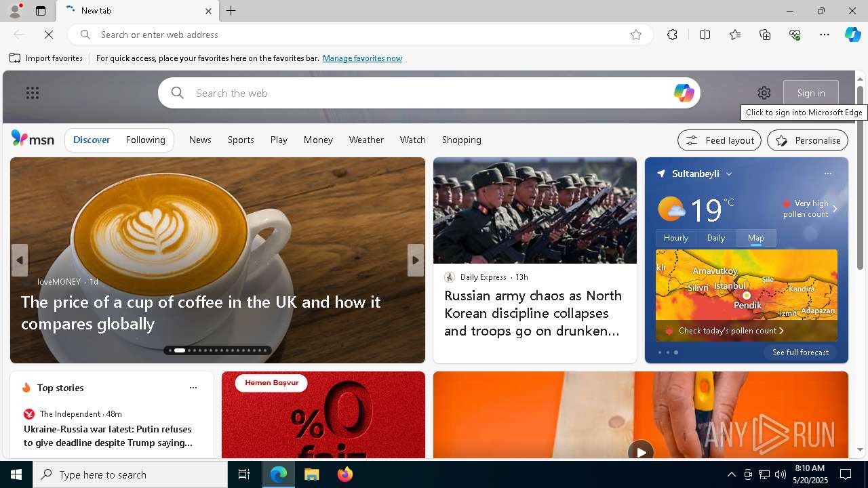Image resolution: width=868 pixels, height=488 pixels.
Task: Switch to Following tab
Action: (145, 140)
